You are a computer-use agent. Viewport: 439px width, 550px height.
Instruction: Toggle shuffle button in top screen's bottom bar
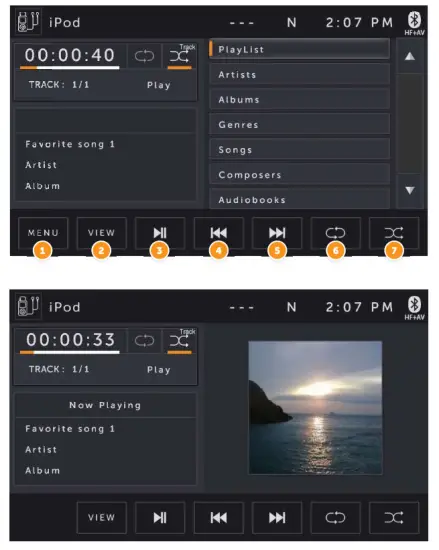tap(394, 233)
